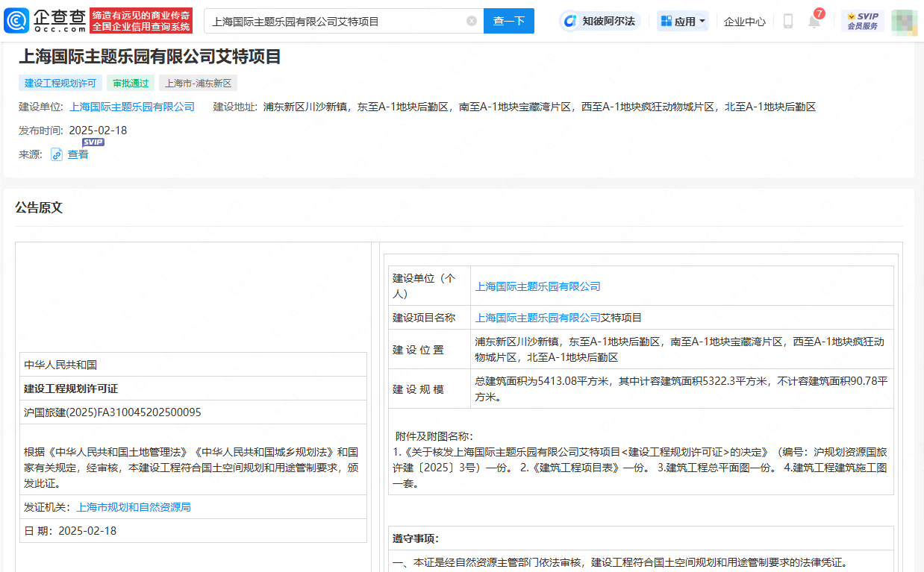The image size is (924, 572).
Task: Click the mobile phone app icon
Action: [787, 22]
